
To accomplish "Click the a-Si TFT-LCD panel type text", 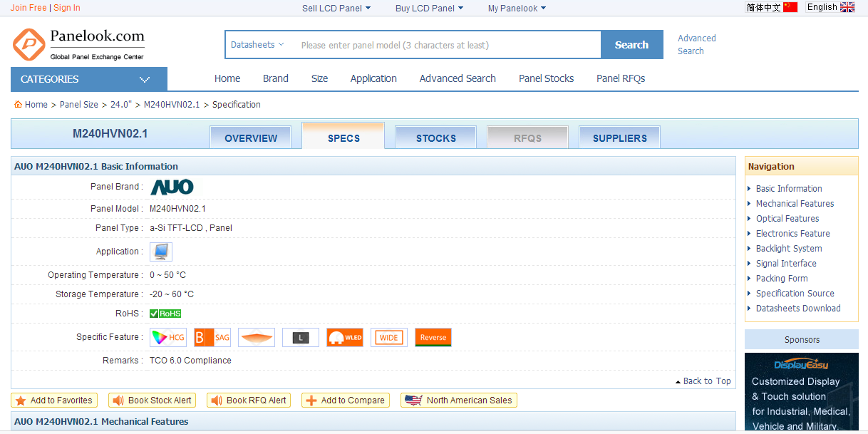I will click(x=191, y=228).
